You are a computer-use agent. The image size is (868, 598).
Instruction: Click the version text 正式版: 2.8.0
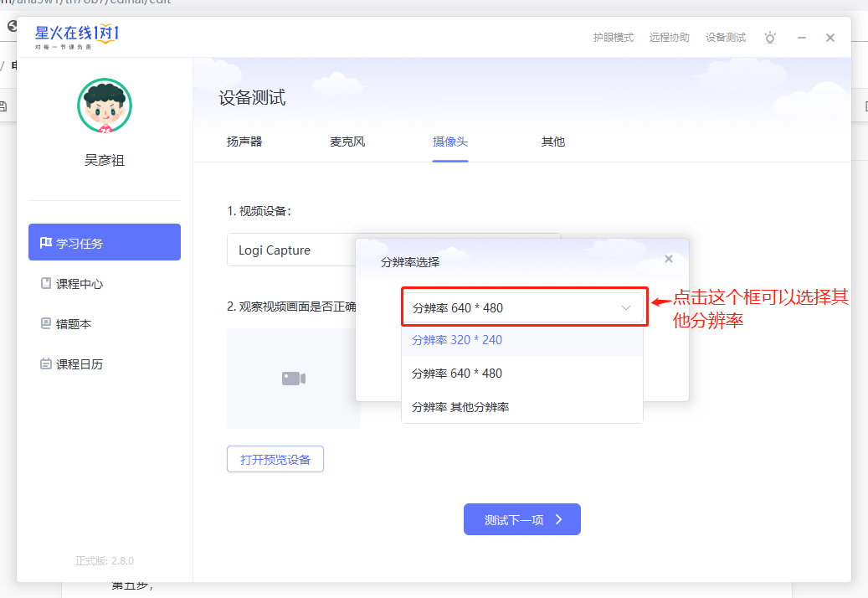point(105,561)
